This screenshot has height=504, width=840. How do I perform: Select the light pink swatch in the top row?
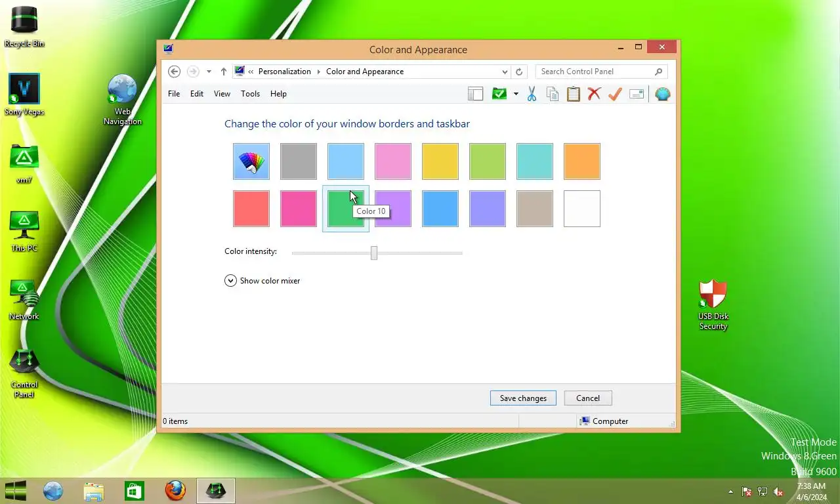[x=393, y=161]
